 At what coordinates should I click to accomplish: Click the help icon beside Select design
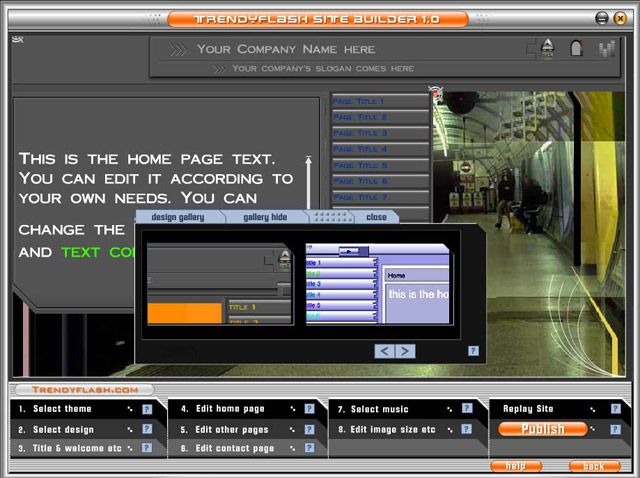coord(147,429)
